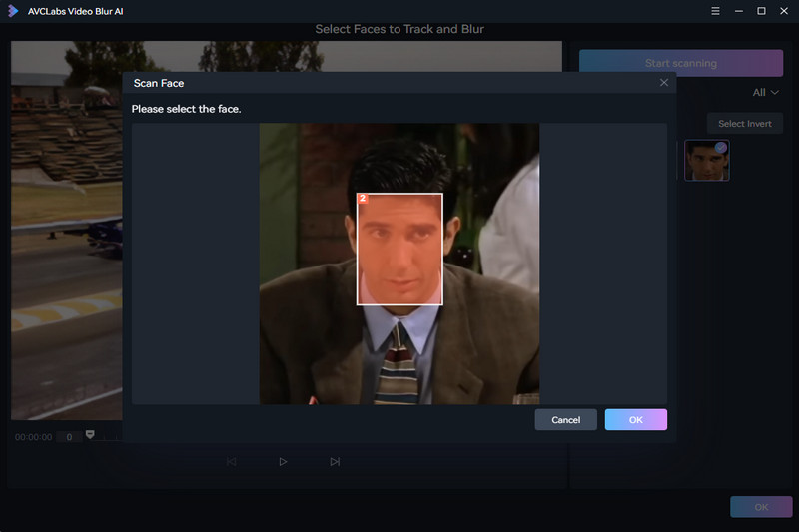799x532 pixels.
Task: Play the video preview
Action: click(283, 462)
